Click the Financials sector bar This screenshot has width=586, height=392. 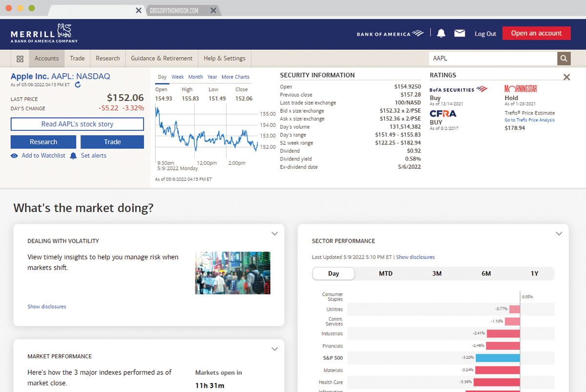click(x=503, y=346)
